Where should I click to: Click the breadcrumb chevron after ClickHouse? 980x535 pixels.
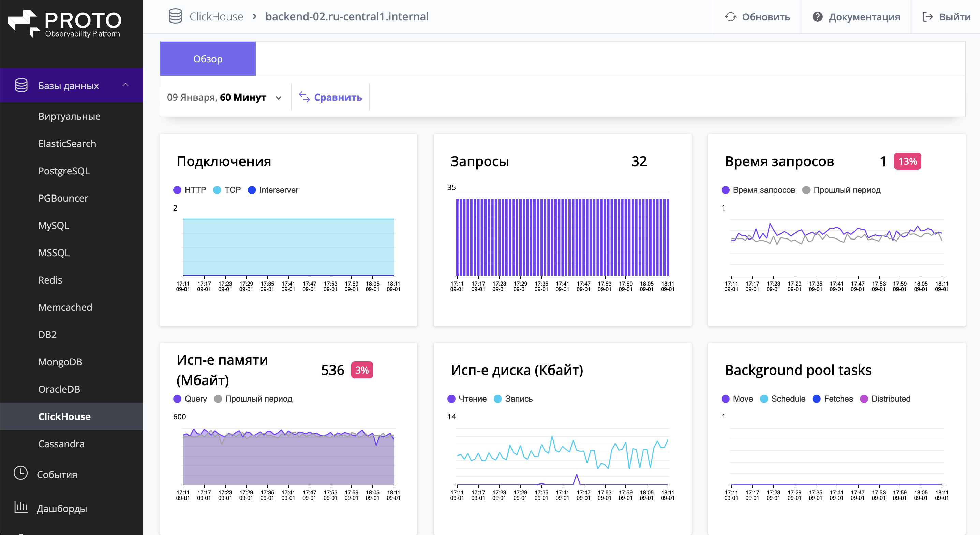(x=254, y=16)
